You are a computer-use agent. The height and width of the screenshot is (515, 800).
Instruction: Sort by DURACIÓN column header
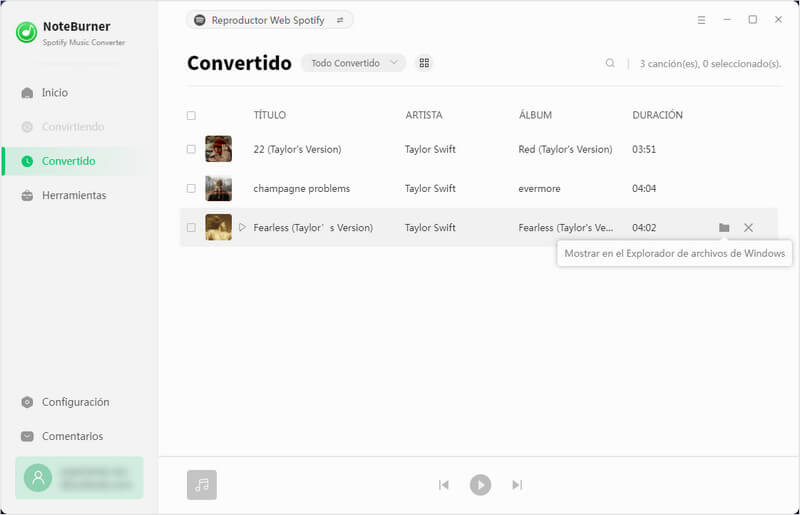pos(657,115)
